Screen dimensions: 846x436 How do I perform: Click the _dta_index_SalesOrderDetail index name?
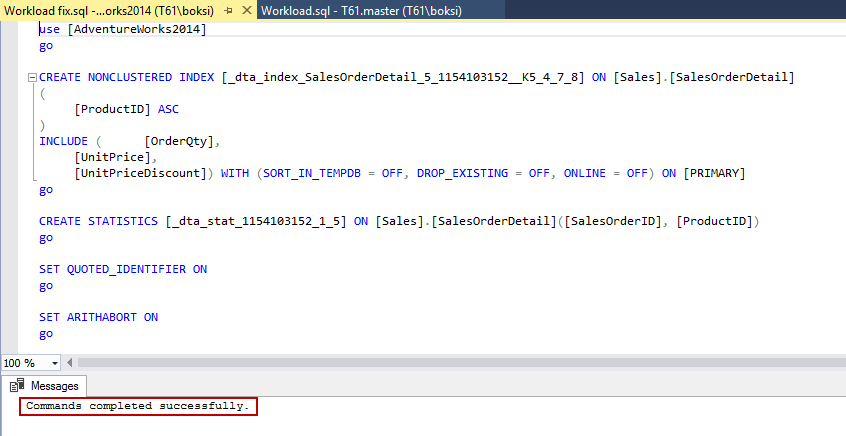(403, 77)
